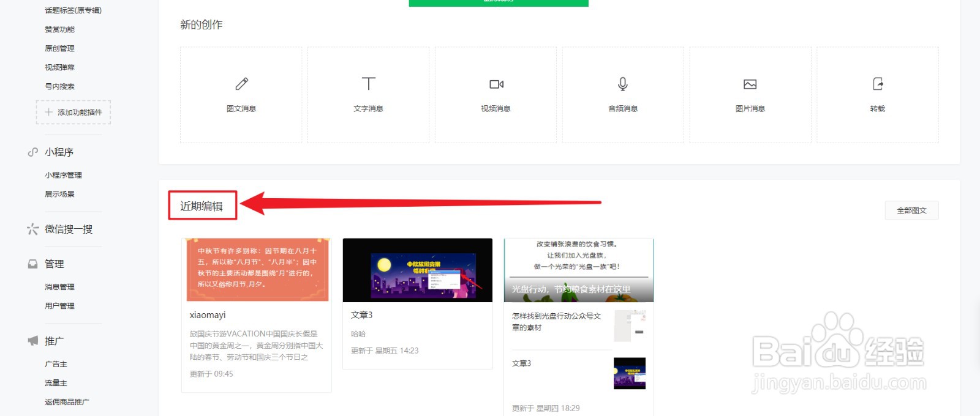Click the 管理 section header
The width and height of the screenshot is (980, 416).
coord(54,264)
